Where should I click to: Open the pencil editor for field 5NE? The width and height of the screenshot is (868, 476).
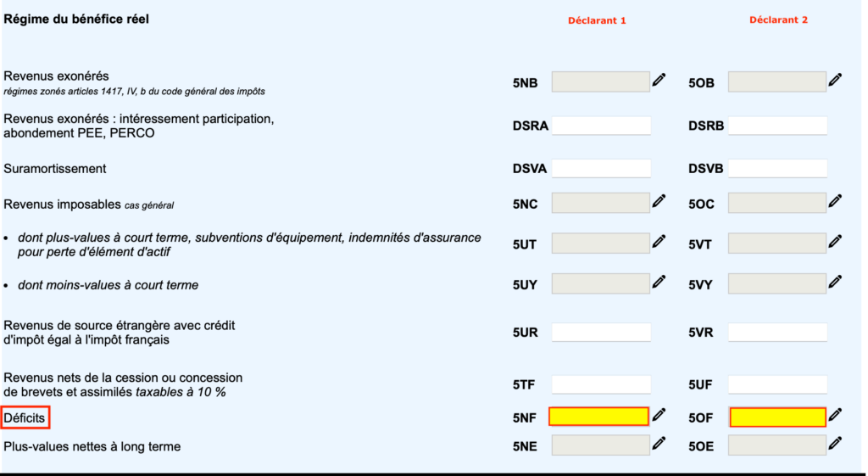click(x=659, y=443)
